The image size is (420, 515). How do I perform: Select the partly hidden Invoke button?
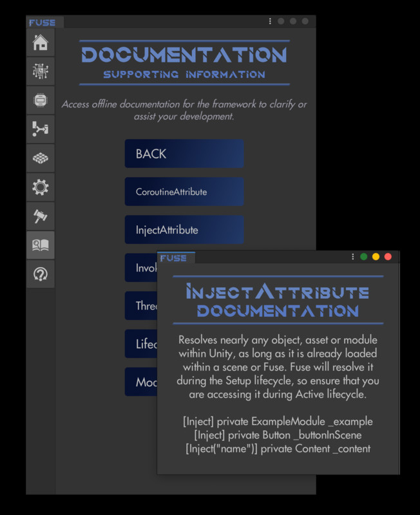[141, 268]
